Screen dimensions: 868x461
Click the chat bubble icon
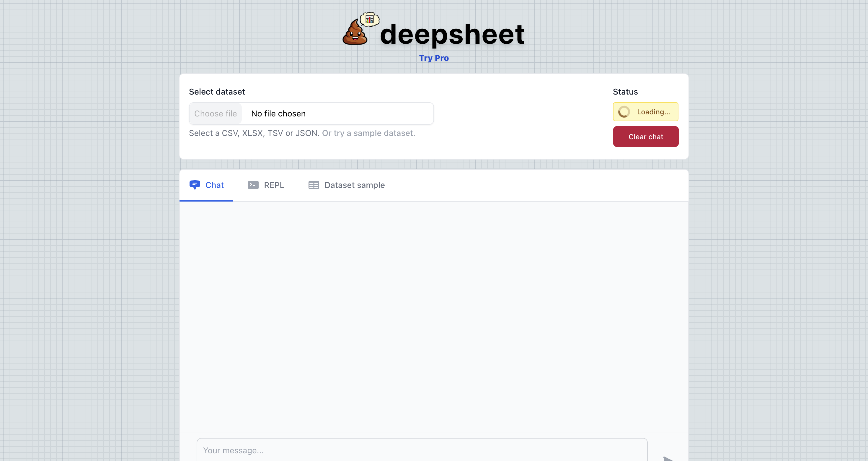[195, 185]
